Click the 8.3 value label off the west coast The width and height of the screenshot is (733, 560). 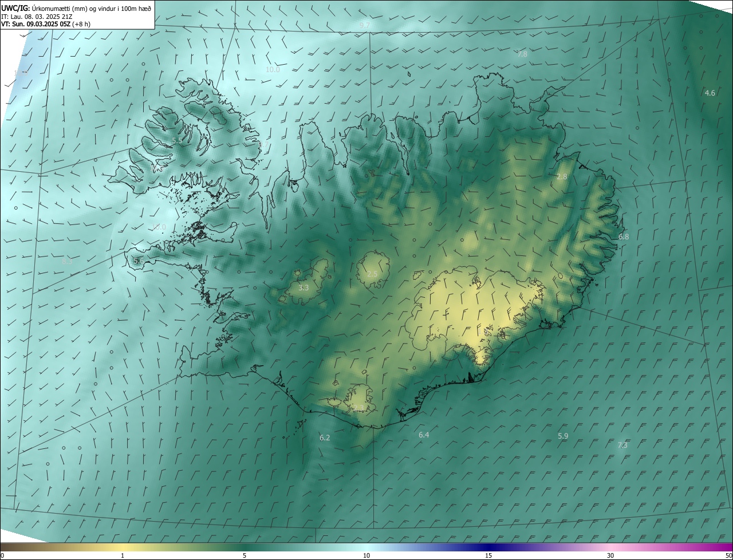(x=67, y=261)
